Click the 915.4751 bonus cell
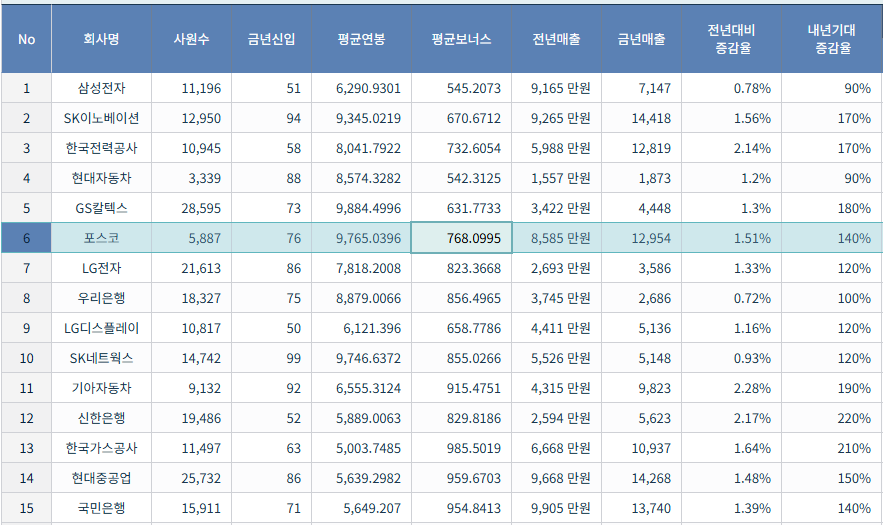 click(x=461, y=388)
